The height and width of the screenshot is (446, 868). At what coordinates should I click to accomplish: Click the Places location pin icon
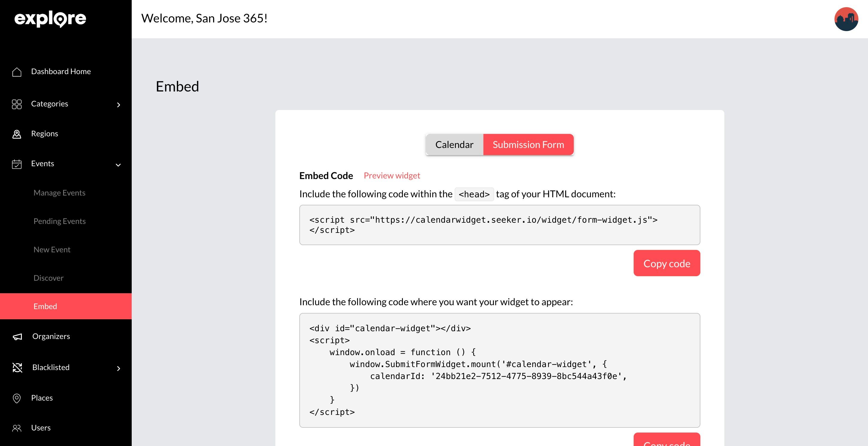pyautogui.click(x=16, y=398)
